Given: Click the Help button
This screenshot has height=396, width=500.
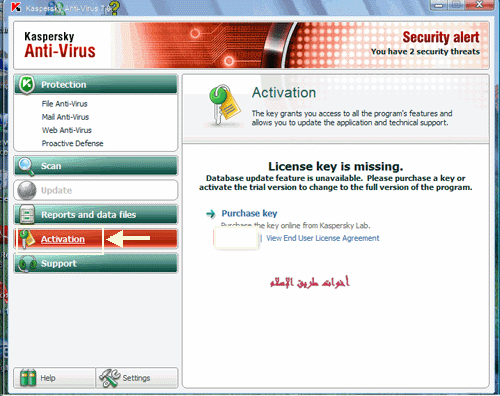Looking at the screenshot, I should (x=55, y=378).
